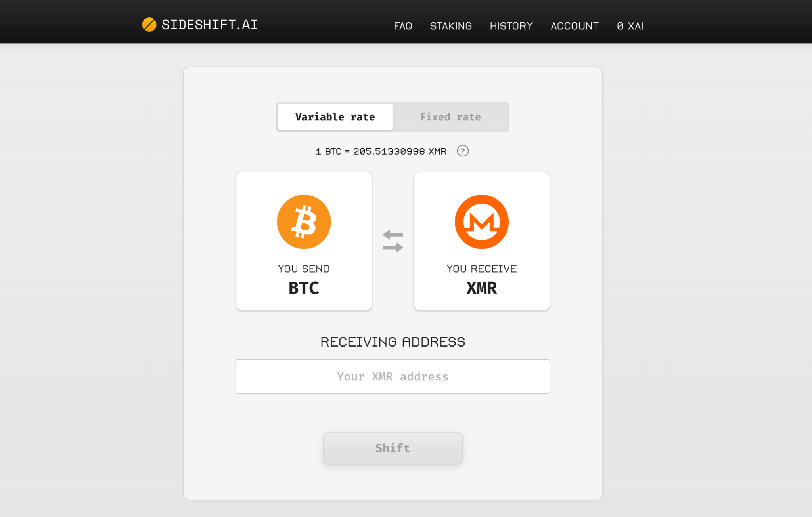Click the rate info question mark icon
This screenshot has height=517, width=812.
[462, 151]
